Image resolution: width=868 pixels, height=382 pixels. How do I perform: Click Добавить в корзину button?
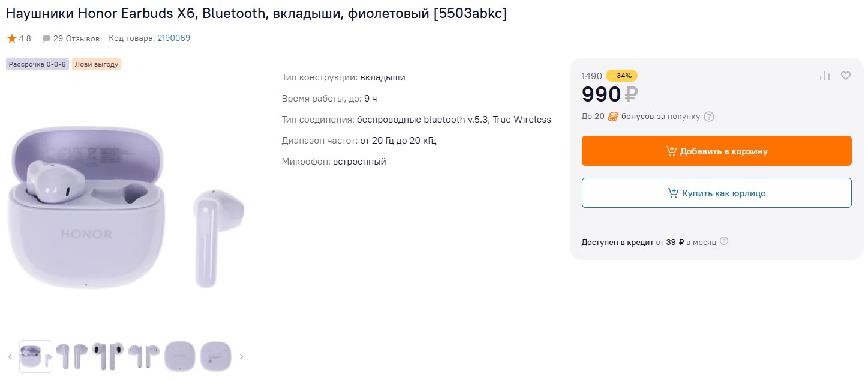[717, 151]
